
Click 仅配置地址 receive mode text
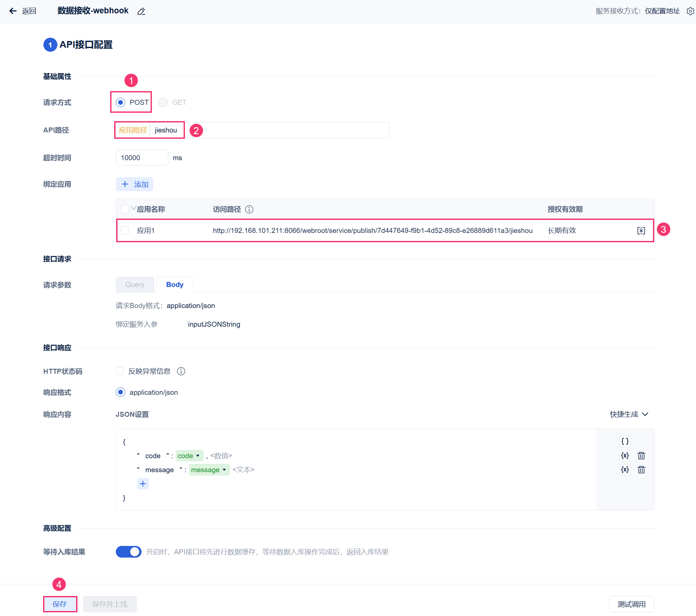click(x=662, y=11)
